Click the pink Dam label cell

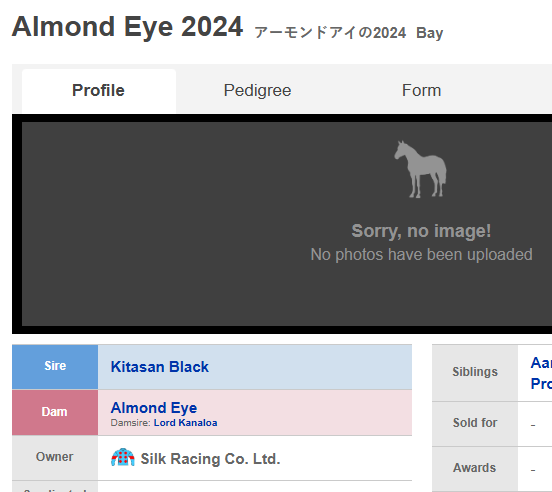(55, 412)
